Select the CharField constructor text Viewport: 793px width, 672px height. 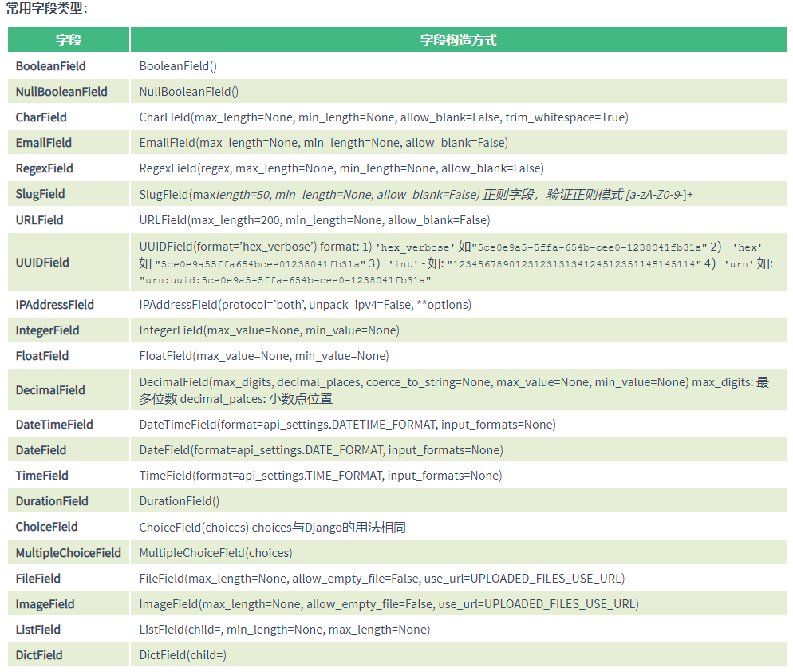click(384, 117)
